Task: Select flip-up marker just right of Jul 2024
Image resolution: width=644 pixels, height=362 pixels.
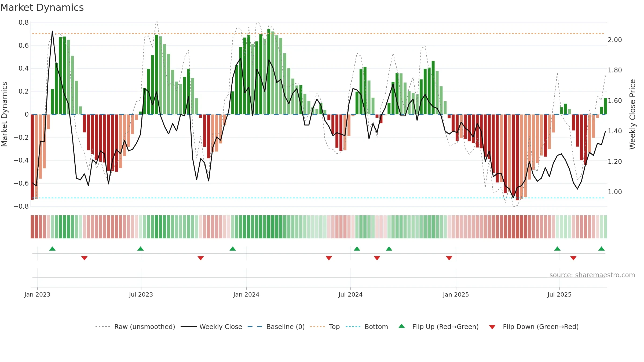Action: coord(357,249)
